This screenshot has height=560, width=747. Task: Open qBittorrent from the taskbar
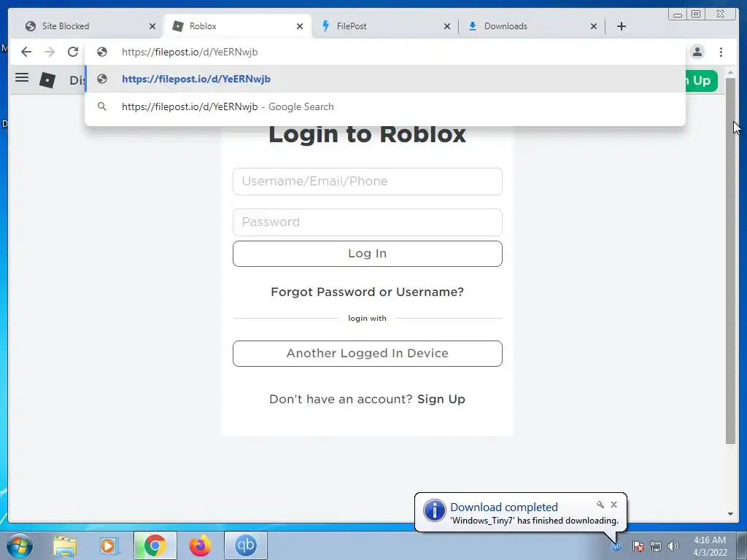pos(246,545)
